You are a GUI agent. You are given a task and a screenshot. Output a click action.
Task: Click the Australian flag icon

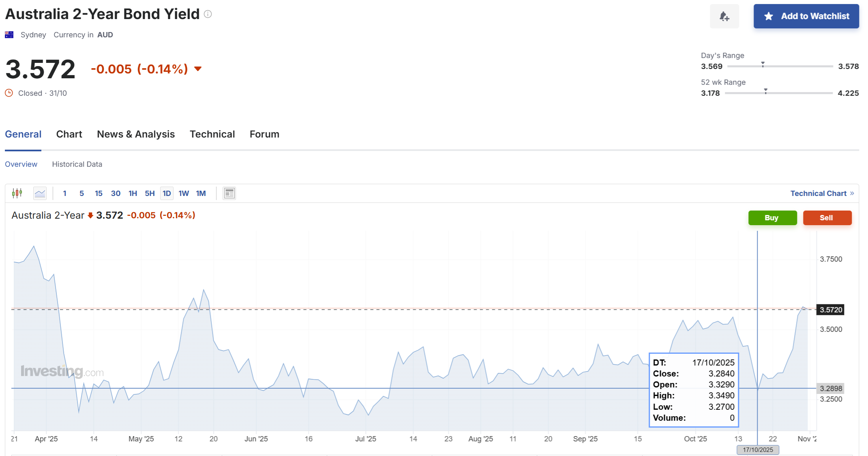click(9, 35)
